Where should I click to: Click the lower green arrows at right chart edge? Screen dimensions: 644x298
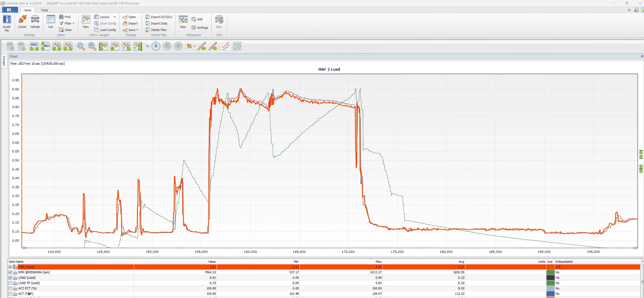tap(641, 169)
